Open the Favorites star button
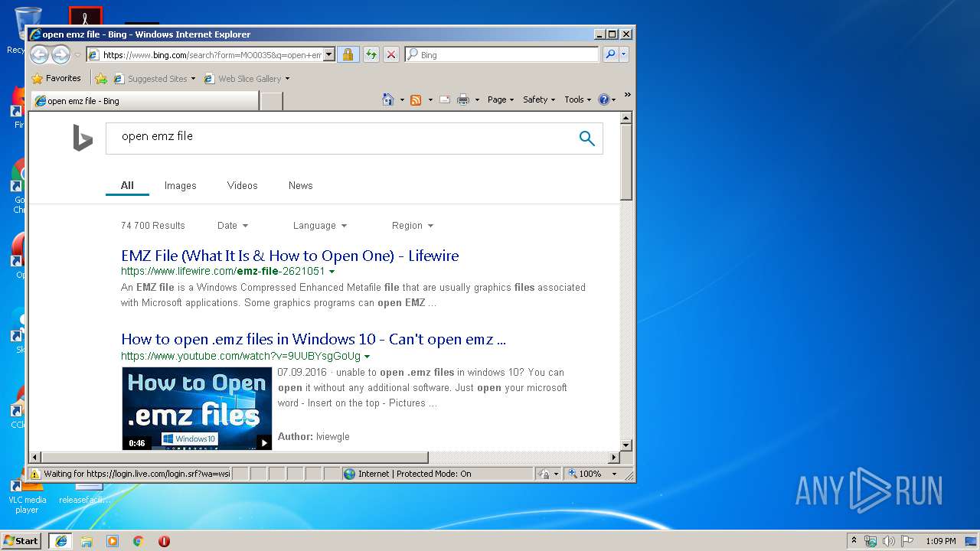The image size is (980, 551). [56, 78]
